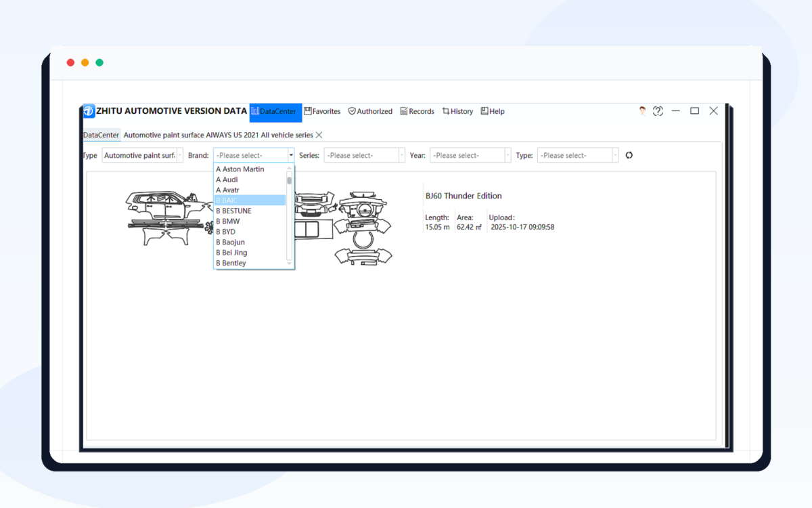Screen dimensions: 812x508
Task: Open the Help menu
Action: click(493, 111)
